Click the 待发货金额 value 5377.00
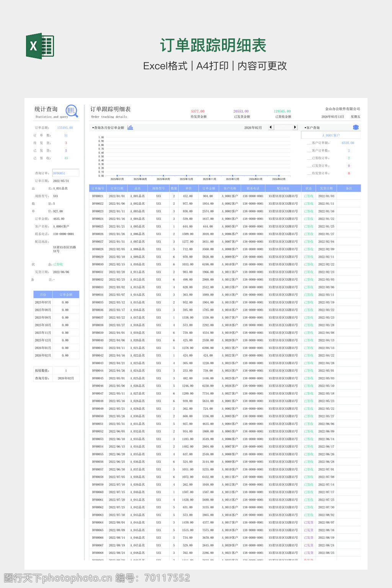This screenshot has height=588, width=392. (x=198, y=111)
